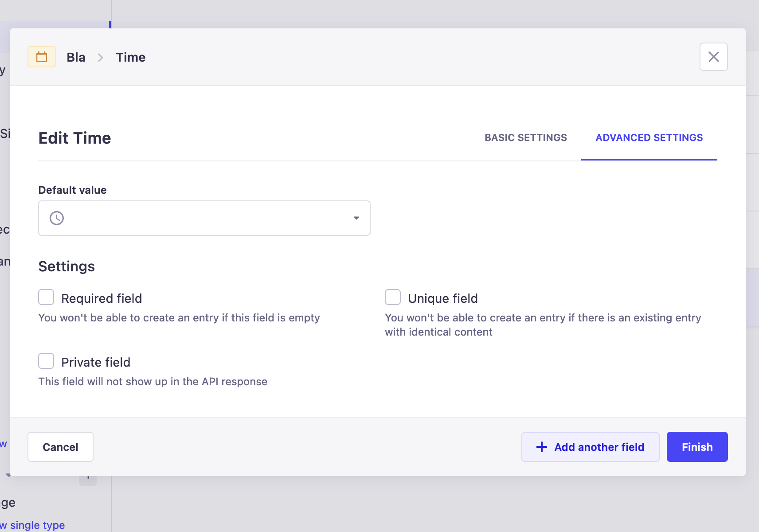Enable the Required field checkbox
Screen dimensions: 759x532
[x=46, y=297]
